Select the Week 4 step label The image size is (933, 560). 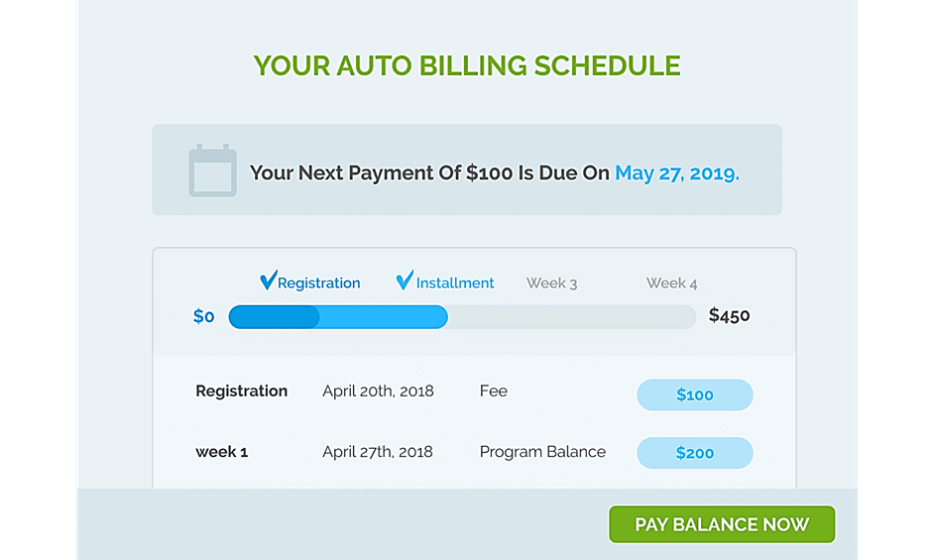click(671, 283)
